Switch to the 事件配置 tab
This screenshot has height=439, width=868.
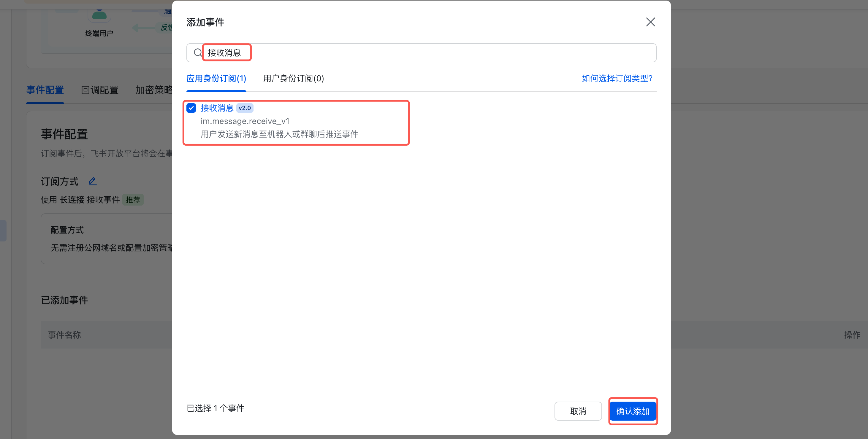coord(45,90)
